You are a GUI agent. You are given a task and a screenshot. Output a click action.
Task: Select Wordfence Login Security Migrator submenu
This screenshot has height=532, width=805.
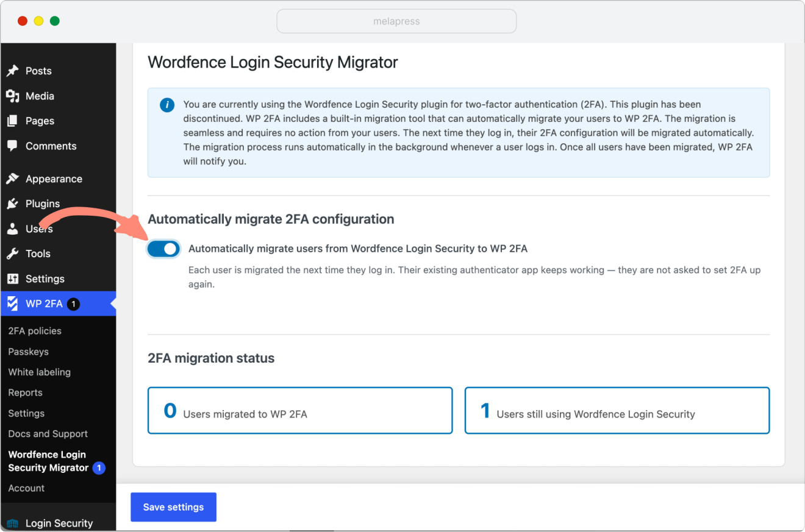click(x=49, y=461)
